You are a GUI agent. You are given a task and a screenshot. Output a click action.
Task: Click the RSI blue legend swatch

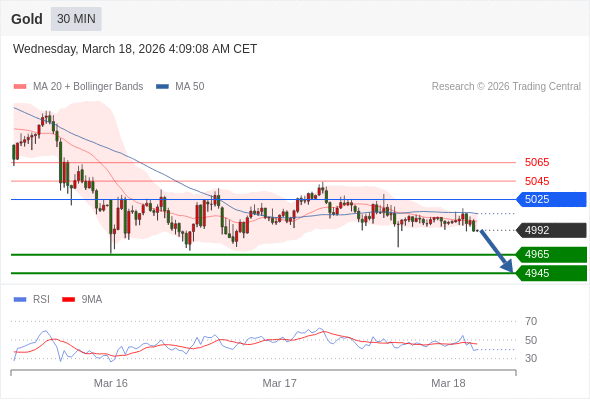point(20,300)
